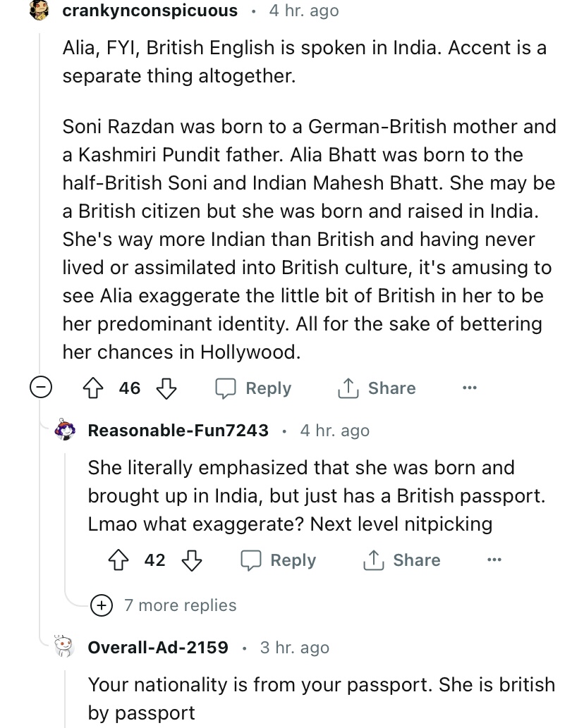Collapse the crankynconspicuous comment thread
This screenshot has height=728, width=584.
click(39, 388)
